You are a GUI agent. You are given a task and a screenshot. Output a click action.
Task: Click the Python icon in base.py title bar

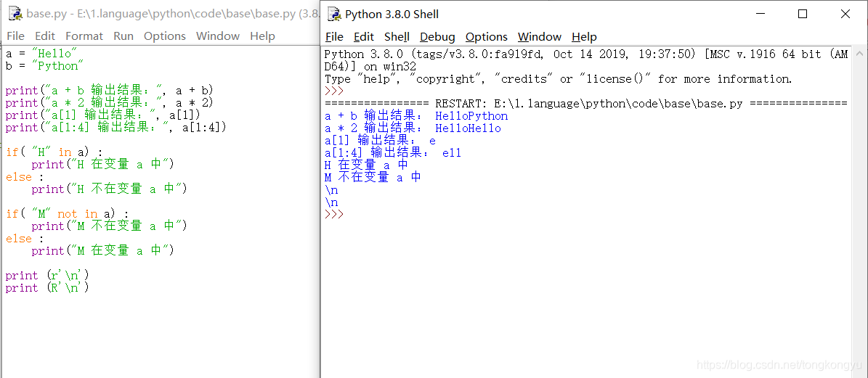[15, 14]
